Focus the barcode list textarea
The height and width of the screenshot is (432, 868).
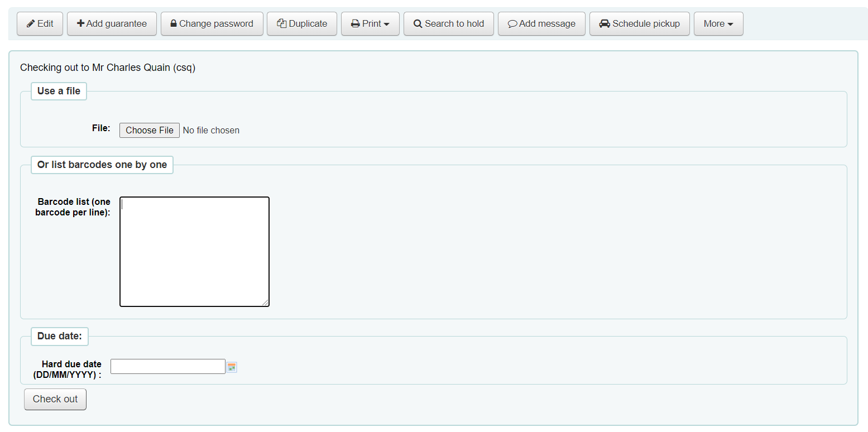pos(194,252)
